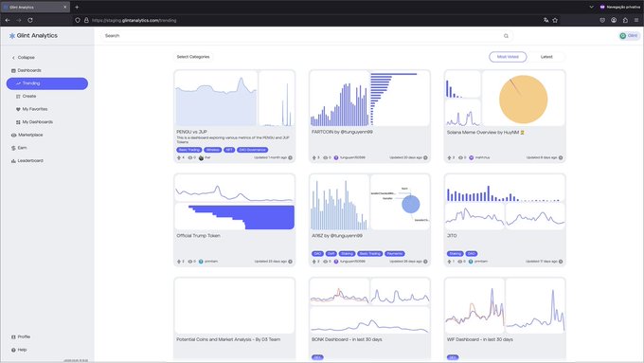The width and height of the screenshot is (644, 363).
Task: Open browser extensions puzzle icon
Action: [625, 20]
